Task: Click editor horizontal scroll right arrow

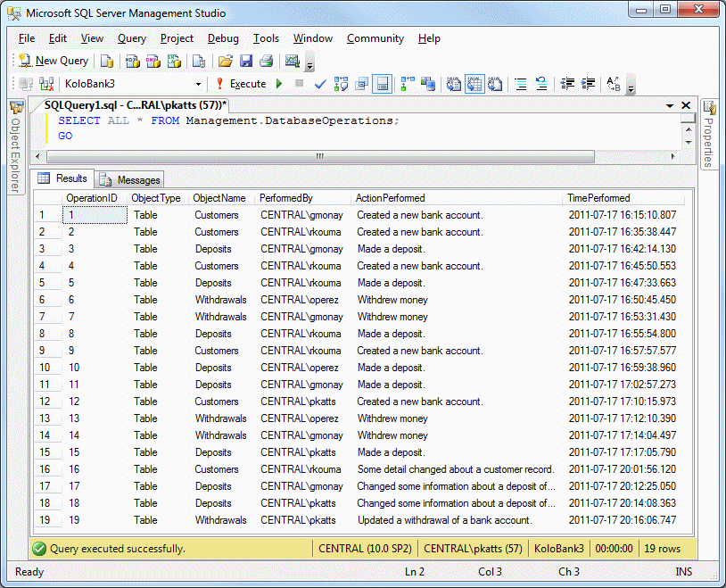Action: (673, 157)
